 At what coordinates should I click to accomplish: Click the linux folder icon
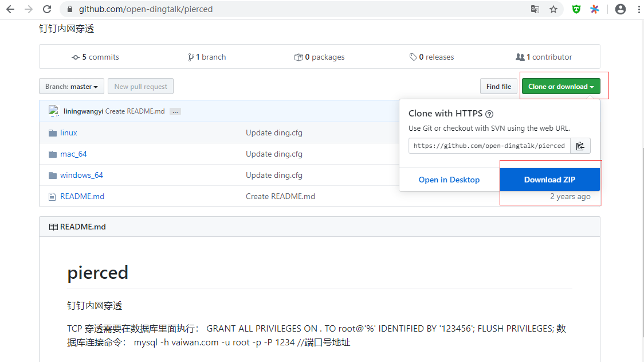point(53,133)
